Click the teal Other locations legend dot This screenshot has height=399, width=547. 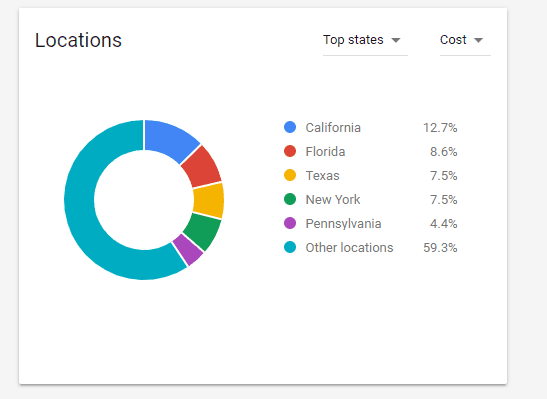click(x=290, y=247)
